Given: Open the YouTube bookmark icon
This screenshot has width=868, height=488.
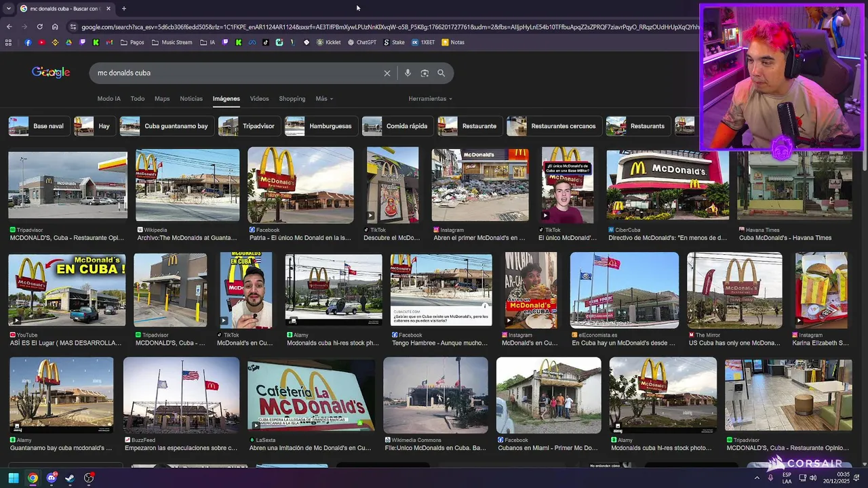Looking at the screenshot, I should (x=41, y=42).
